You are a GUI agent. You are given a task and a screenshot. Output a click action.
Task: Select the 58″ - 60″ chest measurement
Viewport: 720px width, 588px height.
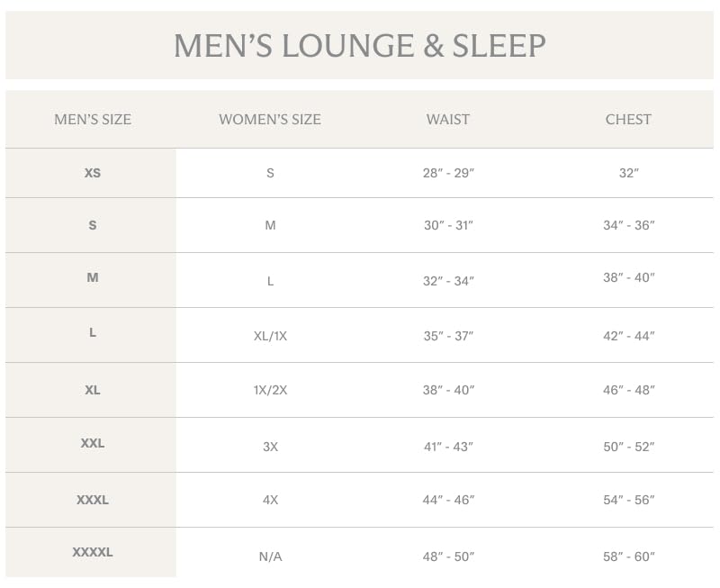pyautogui.click(x=628, y=556)
